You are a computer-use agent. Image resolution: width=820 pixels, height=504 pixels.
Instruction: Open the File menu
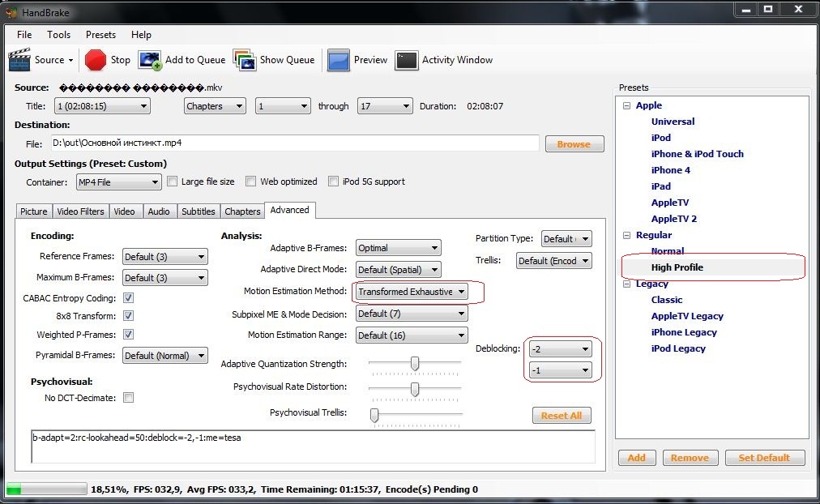click(24, 35)
